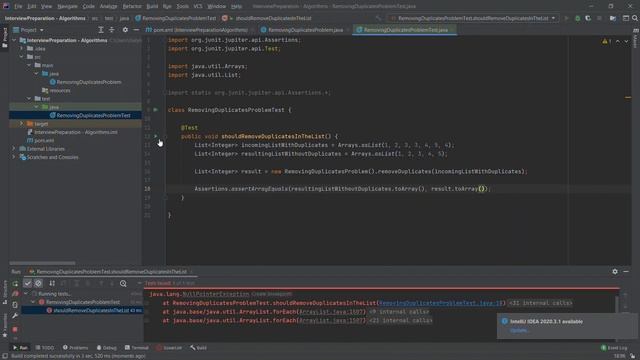Click Create breakpoint link next to NullPointerException

(272, 294)
